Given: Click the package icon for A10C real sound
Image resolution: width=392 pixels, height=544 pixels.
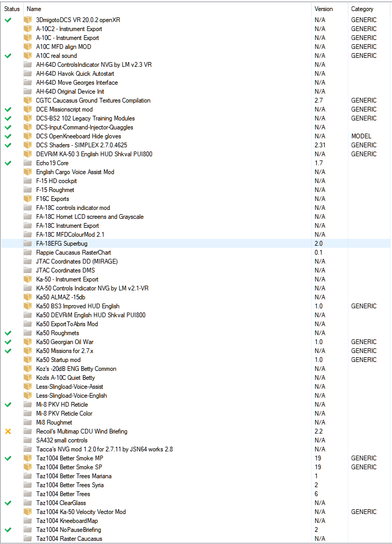Looking at the screenshot, I should pyautogui.click(x=28, y=56).
